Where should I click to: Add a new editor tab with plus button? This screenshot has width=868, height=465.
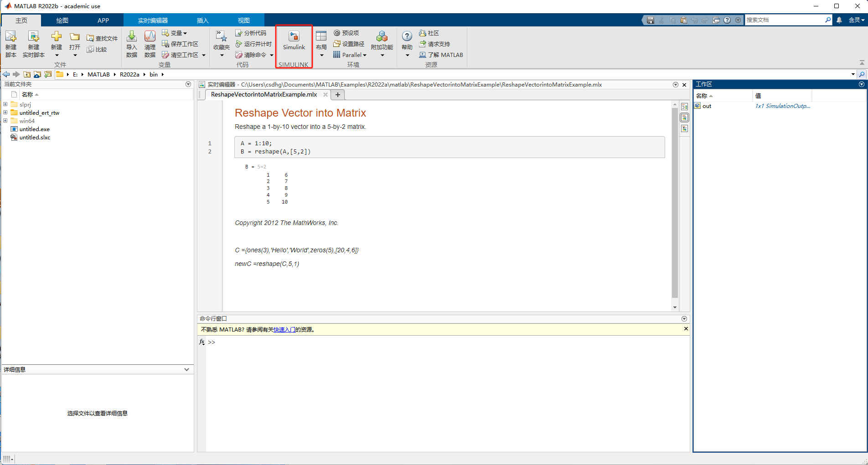[x=338, y=95]
